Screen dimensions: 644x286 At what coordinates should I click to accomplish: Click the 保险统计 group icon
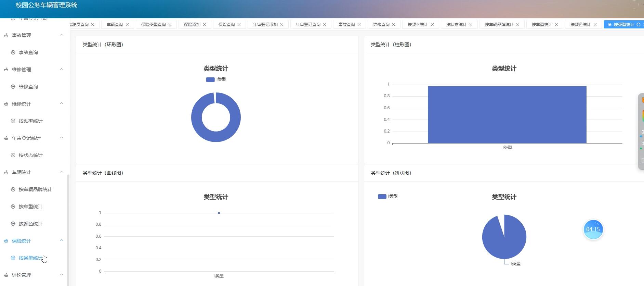point(6,241)
